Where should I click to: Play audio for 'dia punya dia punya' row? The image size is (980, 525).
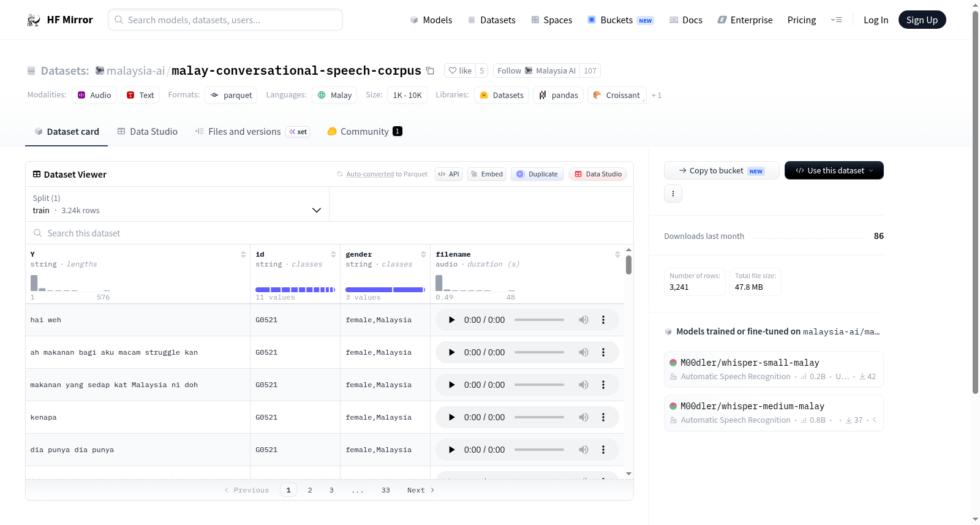[451, 450]
